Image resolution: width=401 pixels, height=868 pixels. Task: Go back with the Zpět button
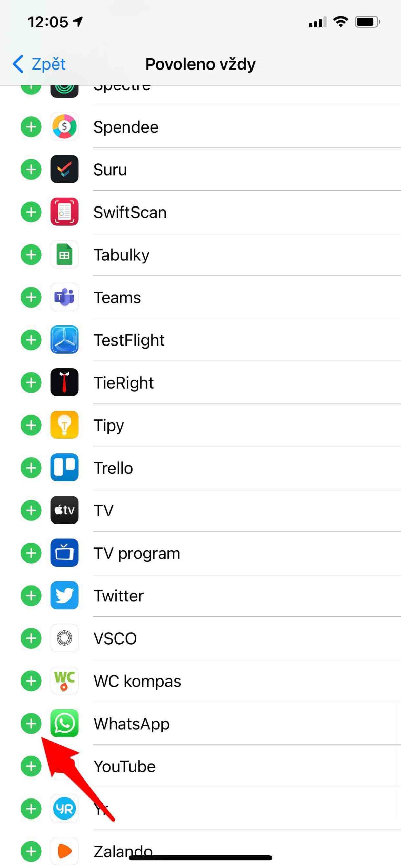tap(48, 64)
